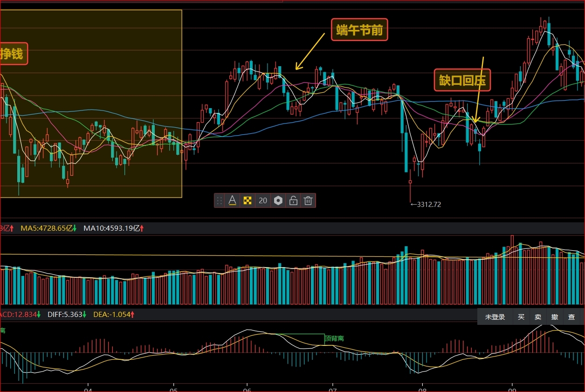Click the 06 month label on time axis
585x392 pixels.
[248, 391]
